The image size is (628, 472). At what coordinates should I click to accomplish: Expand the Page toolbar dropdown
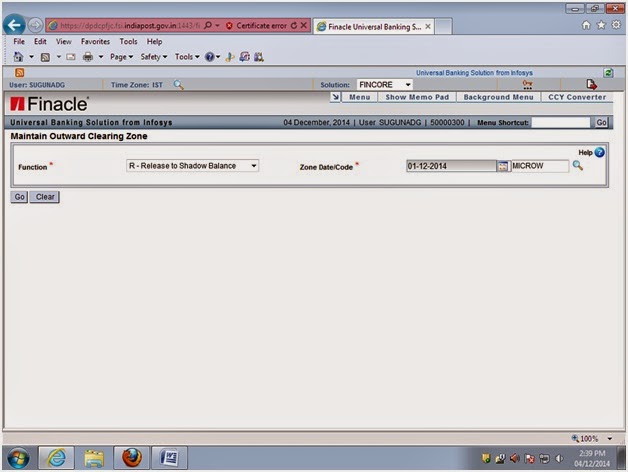[x=121, y=57]
